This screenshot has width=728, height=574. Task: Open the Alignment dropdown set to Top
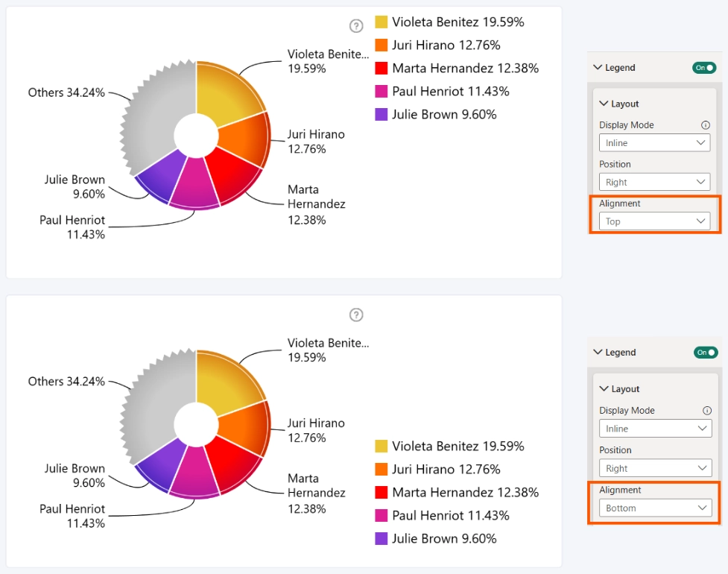[655, 221]
